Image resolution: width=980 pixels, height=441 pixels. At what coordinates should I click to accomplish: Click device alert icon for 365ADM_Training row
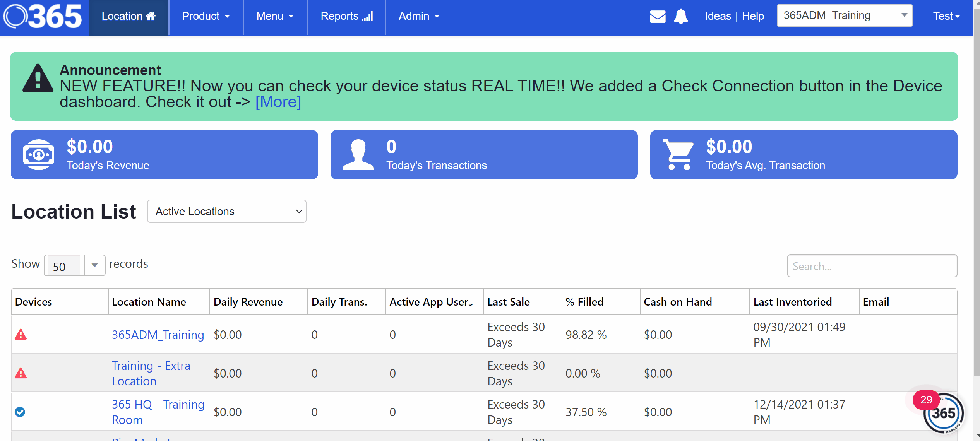21,334
